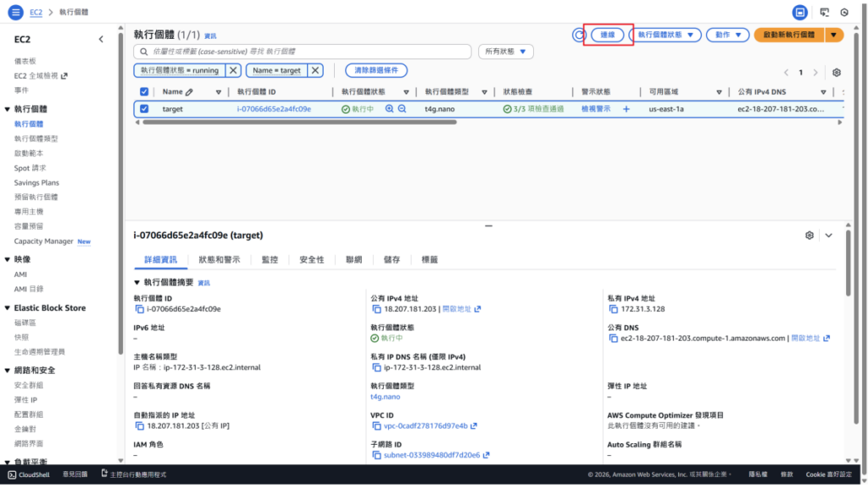Open the table preferences gear icon
This screenshot has width=868, height=488.
837,73
